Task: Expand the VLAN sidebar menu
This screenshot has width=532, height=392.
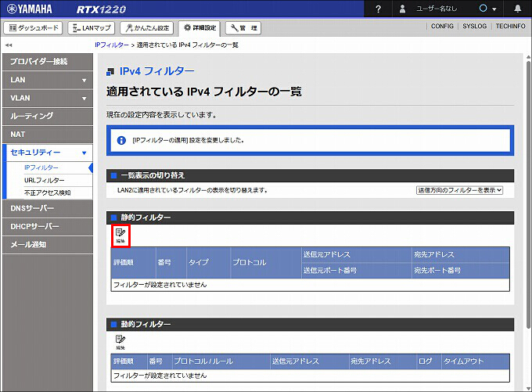Action: pos(48,98)
